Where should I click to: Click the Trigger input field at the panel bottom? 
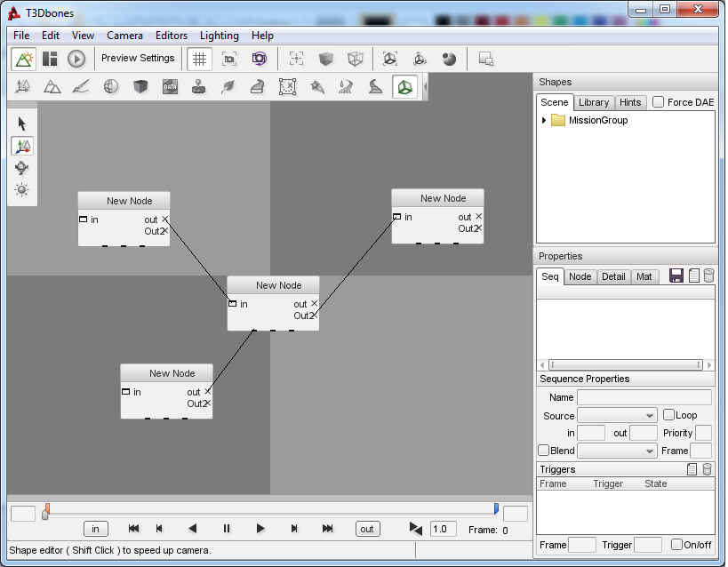pos(648,545)
